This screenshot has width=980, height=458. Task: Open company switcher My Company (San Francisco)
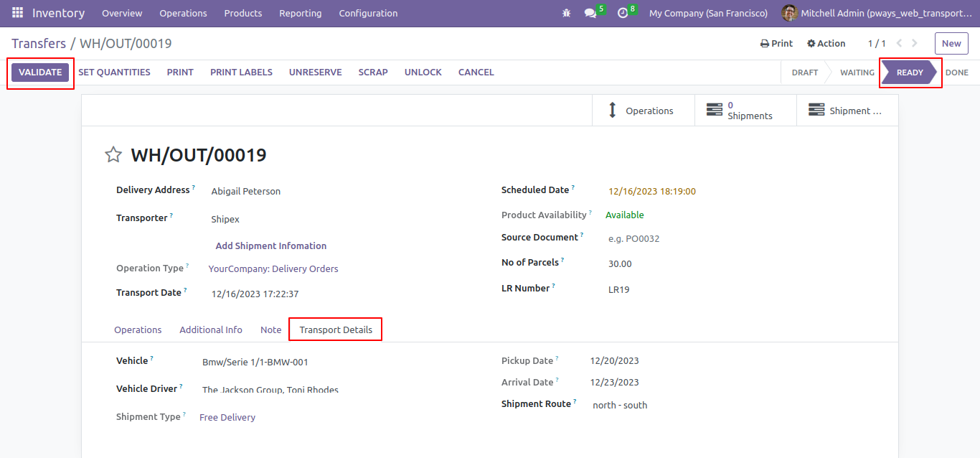(x=708, y=13)
